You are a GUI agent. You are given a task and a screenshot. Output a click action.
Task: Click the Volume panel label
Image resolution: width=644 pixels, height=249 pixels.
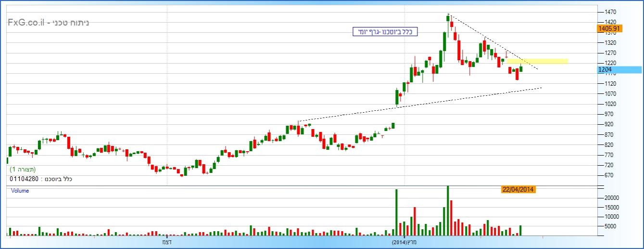[x=20, y=191]
